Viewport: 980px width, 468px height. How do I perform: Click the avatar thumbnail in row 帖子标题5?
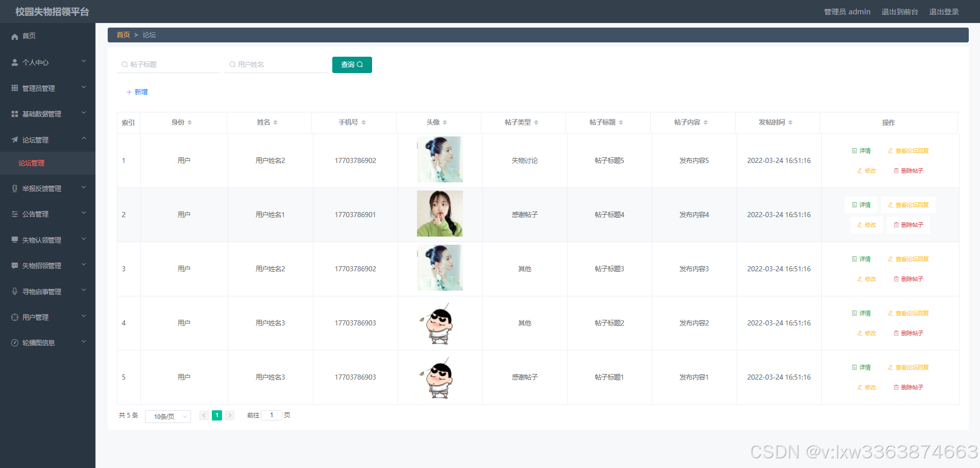pos(440,159)
